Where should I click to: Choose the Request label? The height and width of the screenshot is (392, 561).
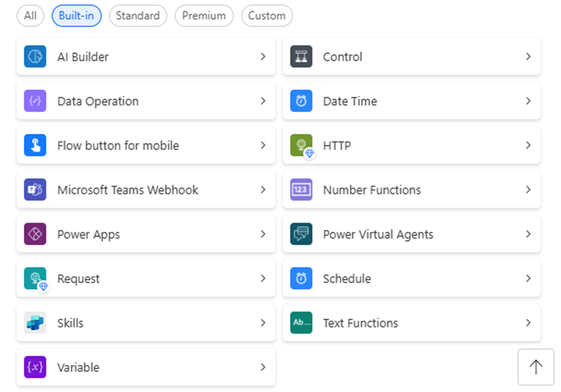[78, 278]
